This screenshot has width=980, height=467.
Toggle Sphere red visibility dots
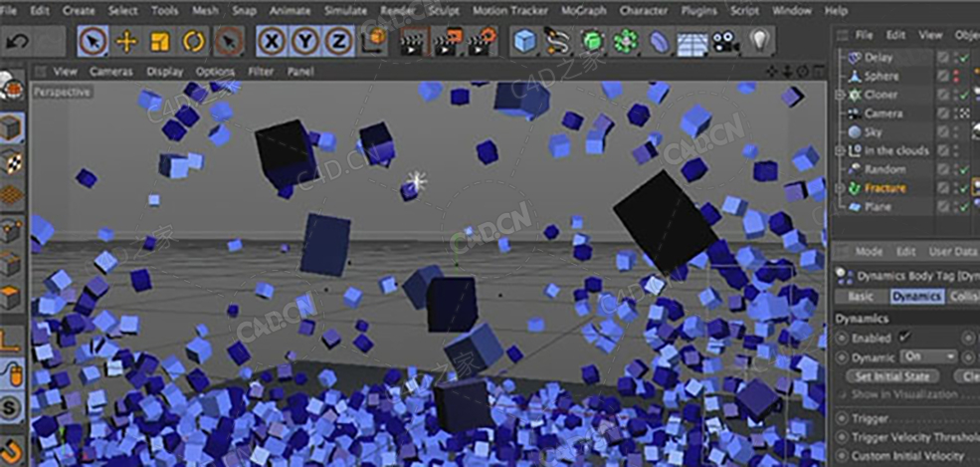[x=956, y=77]
